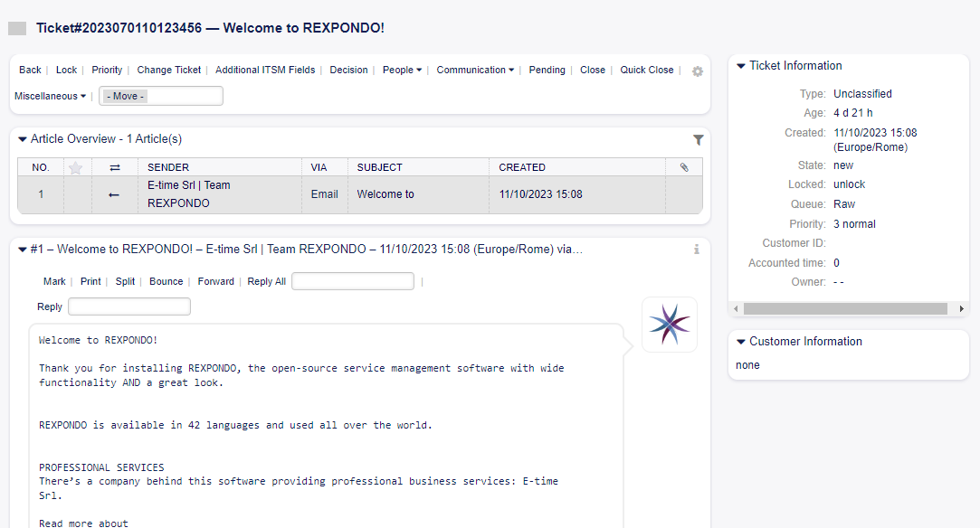This screenshot has width=980, height=528.
Task: Open the Communication dropdown menu
Action: 475,70
